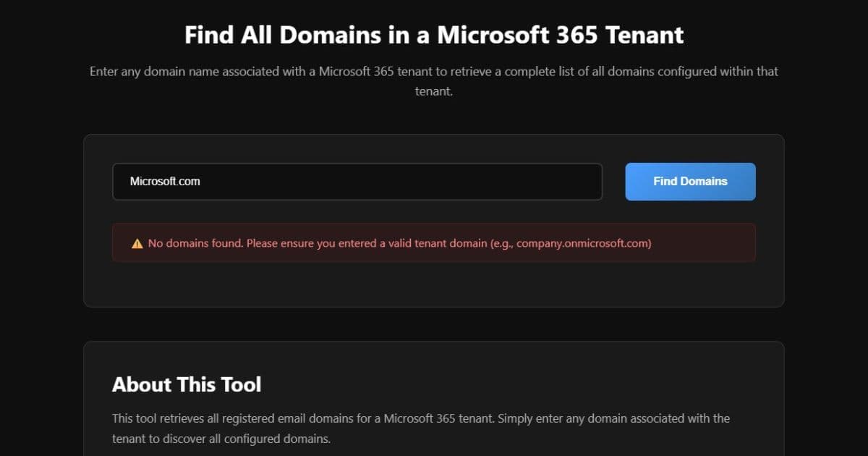The image size is (868, 456).
Task: Click the "No domains found" error message text
Action: click(195, 243)
